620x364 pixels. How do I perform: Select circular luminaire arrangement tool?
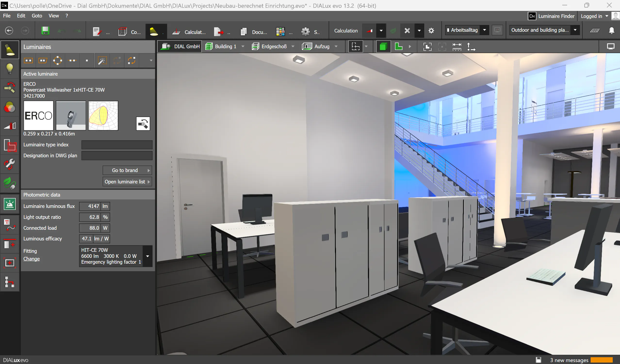point(57,60)
